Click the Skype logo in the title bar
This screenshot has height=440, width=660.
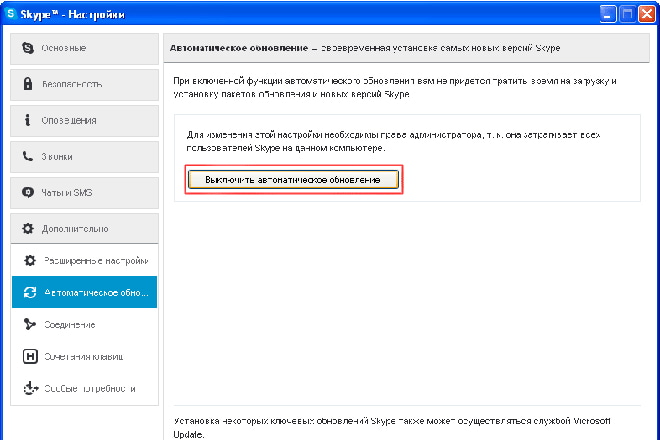click(x=11, y=14)
